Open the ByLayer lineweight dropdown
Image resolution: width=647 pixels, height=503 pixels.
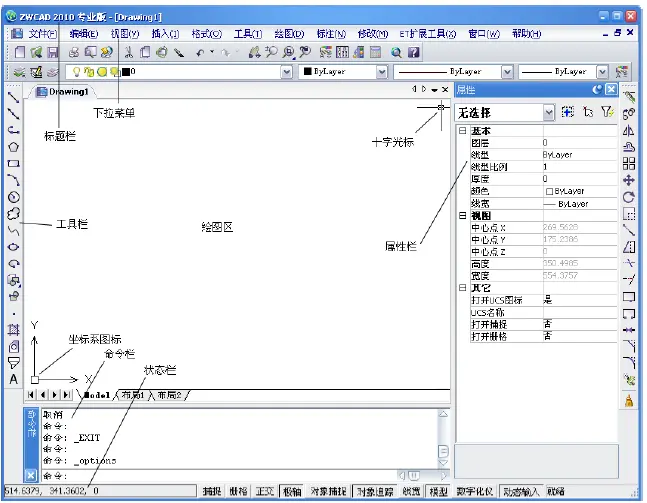coord(602,72)
